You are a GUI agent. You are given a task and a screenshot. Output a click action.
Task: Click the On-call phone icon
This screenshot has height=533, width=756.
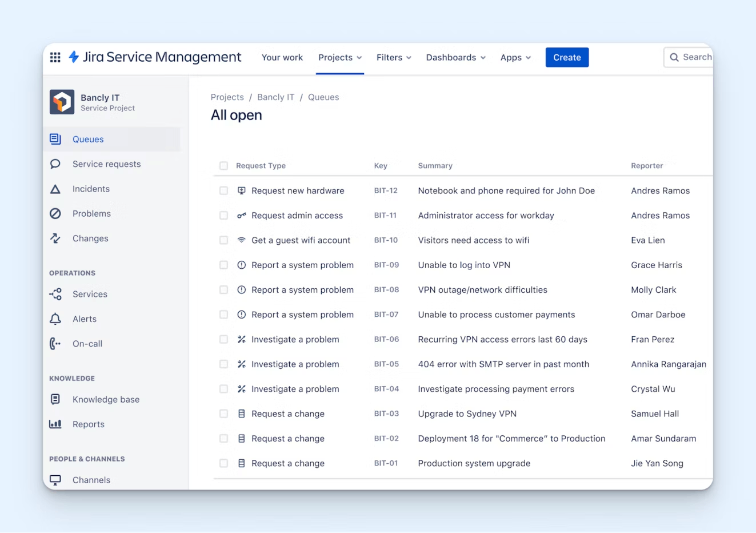55,344
